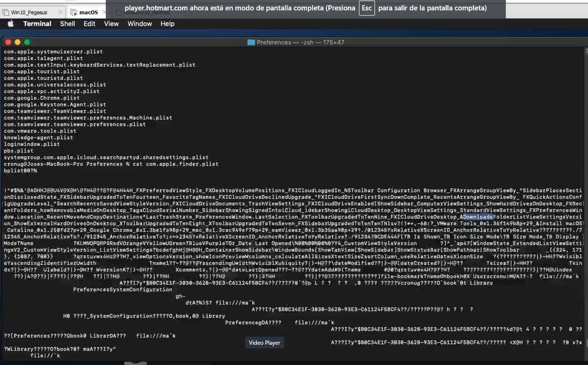Open the Shell menu
588x365 pixels.
click(67, 24)
